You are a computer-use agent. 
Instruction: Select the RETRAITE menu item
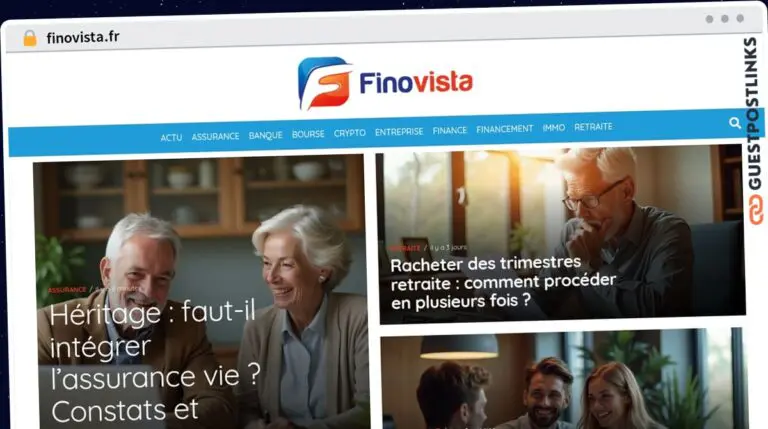pyautogui.click(x=593, y=126)
